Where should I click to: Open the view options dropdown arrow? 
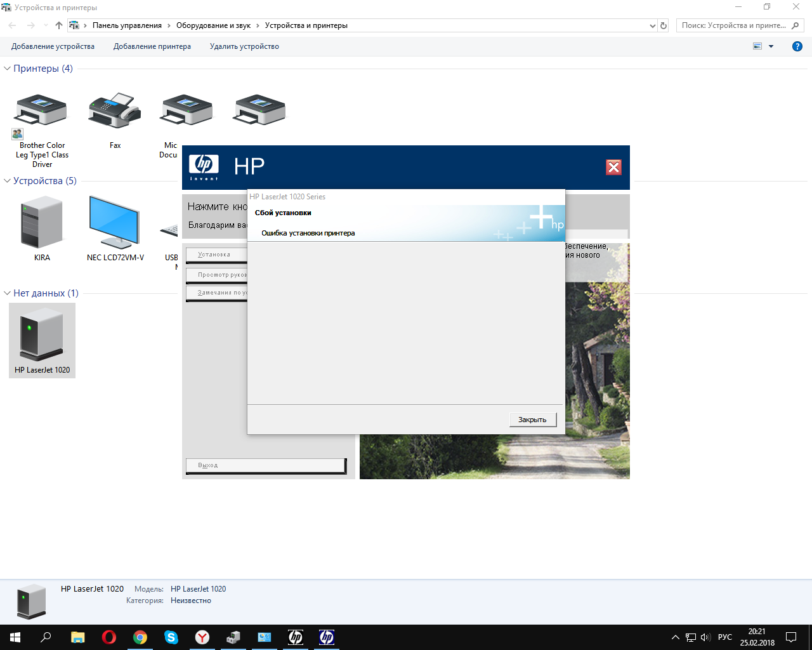click(771, 46)
